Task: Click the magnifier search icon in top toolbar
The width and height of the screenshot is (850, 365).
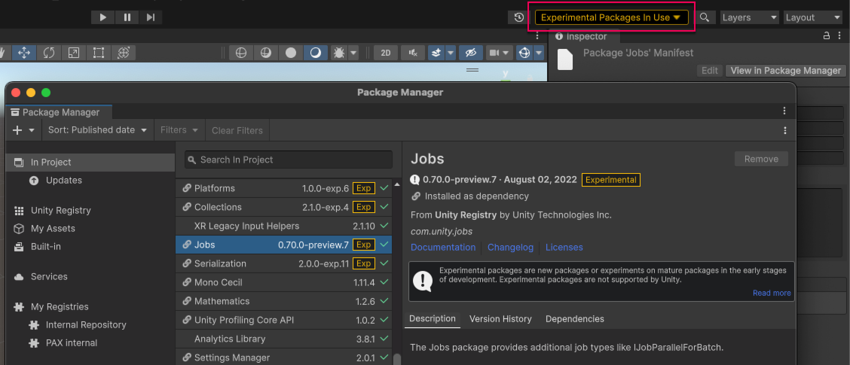Action: click(704, 17)
